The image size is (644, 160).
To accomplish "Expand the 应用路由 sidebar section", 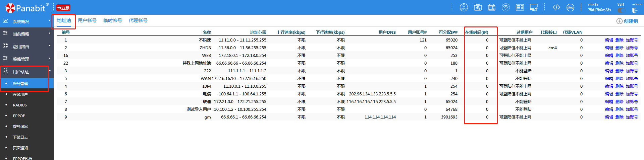I will (x=21, y=47).
